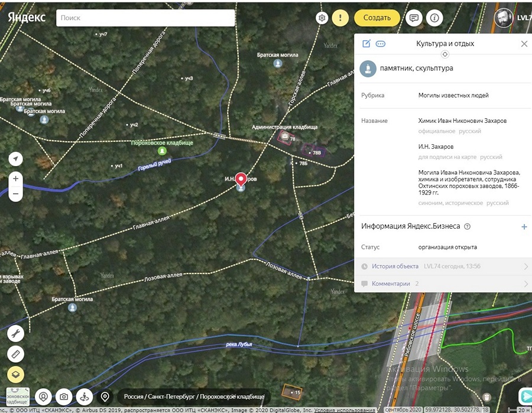Viewport: 532px width, 413px height.
Task: Click the info circle icon
Action: coord(434,18)
